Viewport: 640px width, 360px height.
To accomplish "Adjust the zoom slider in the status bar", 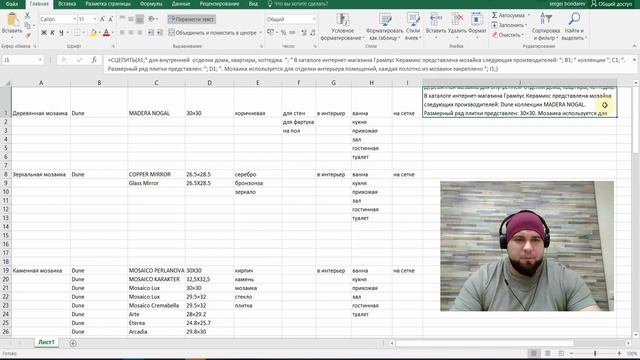I will (x=595, y=353).
